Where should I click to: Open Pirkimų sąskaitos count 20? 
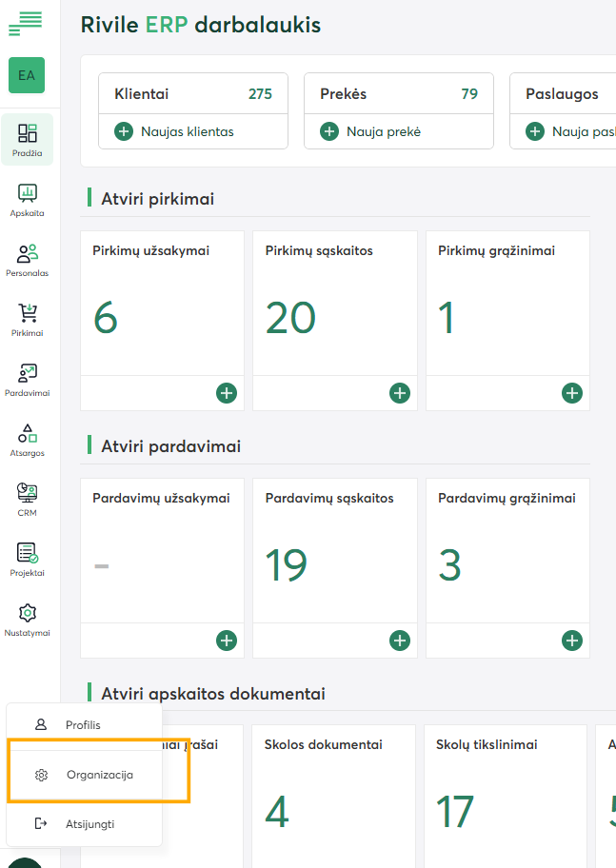(x=290, y=318)
